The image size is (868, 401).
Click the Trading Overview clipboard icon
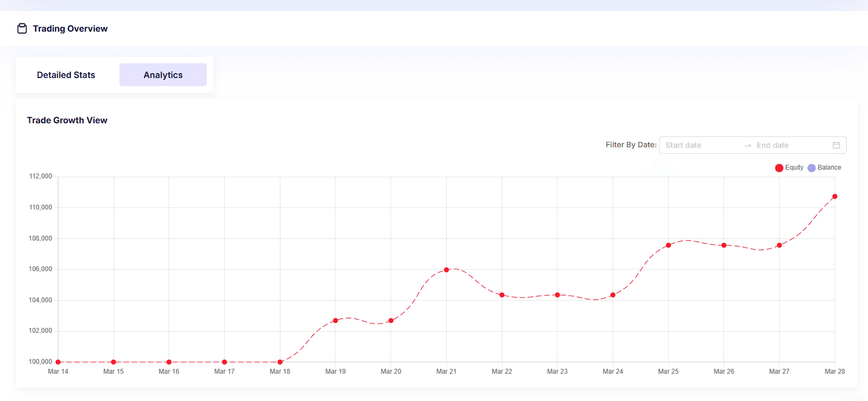click(x=22, y=28)
